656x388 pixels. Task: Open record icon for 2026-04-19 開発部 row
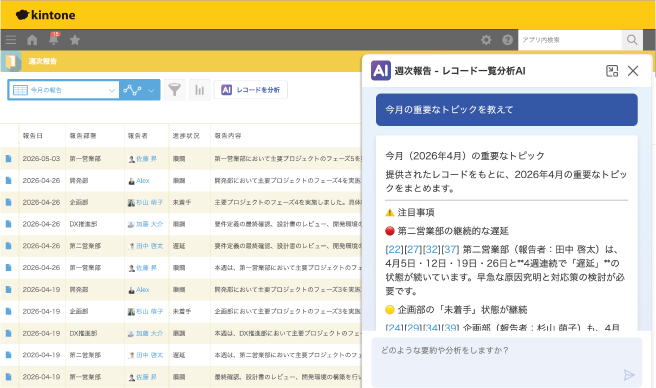(x=8, y=290)
